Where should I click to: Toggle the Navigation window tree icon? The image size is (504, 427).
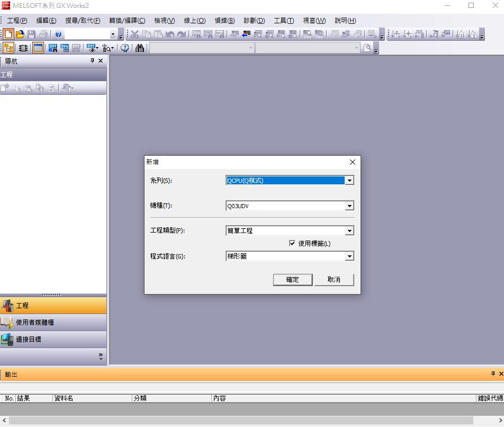click(x=8, y=48)
